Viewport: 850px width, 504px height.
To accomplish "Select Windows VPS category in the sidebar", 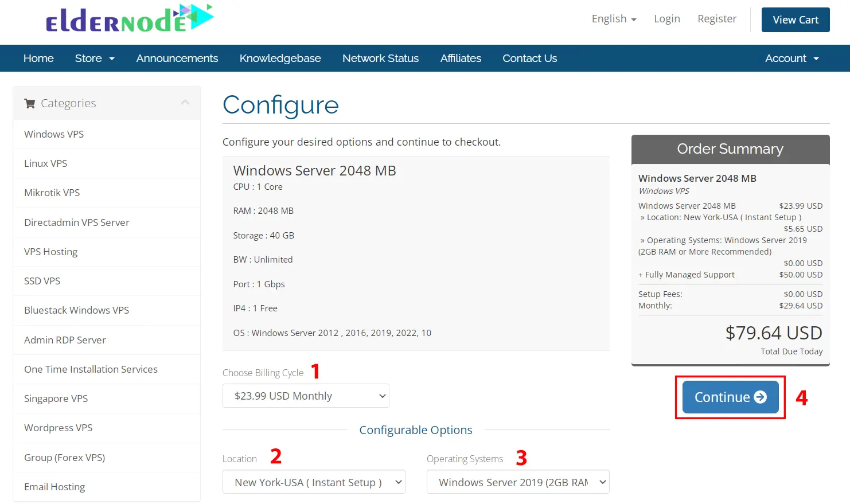I will [x=54, y=134].
